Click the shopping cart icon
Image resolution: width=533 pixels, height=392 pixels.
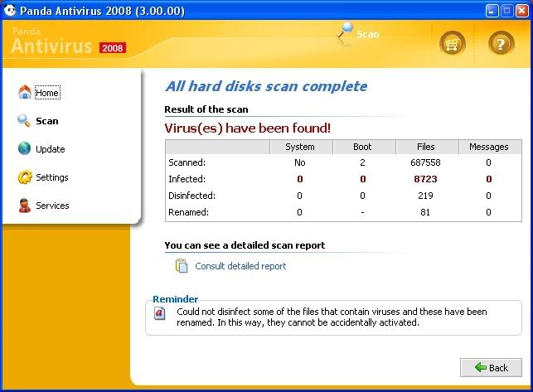[x=452, y=44]
